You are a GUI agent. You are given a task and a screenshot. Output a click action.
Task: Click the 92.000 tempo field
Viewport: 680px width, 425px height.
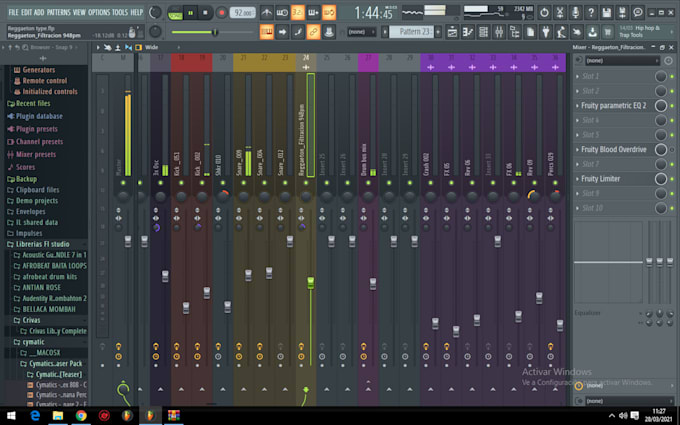point(242,13)
